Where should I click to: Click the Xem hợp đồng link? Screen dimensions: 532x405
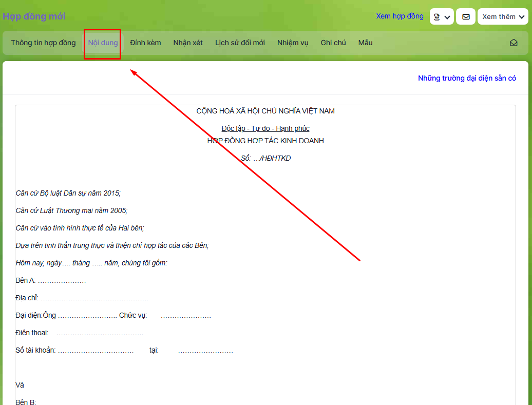(x=400, y=16)
